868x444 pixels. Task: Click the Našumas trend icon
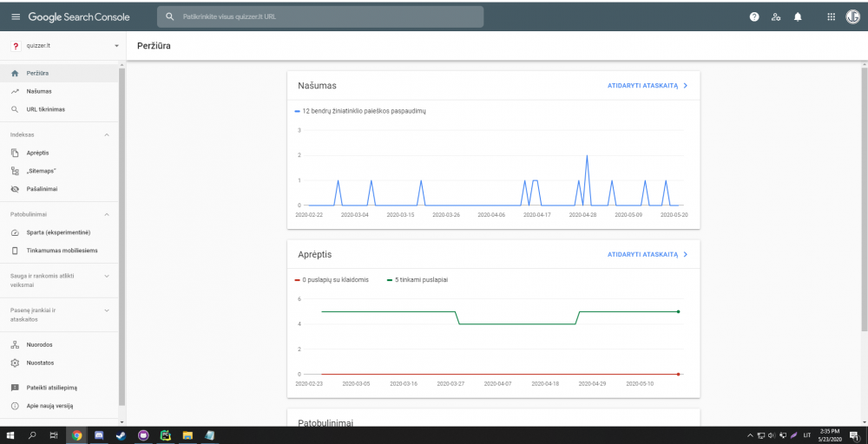pyautogui.click(x=16, y=91)
